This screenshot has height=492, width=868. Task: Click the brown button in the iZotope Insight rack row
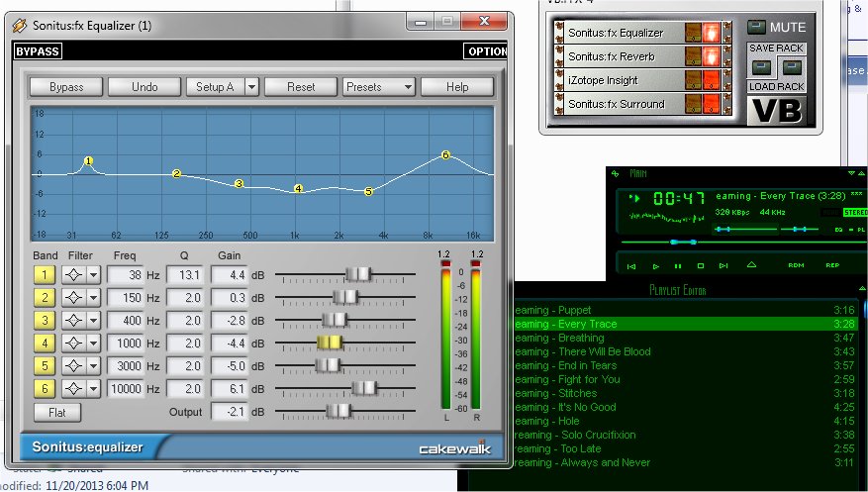693,80
